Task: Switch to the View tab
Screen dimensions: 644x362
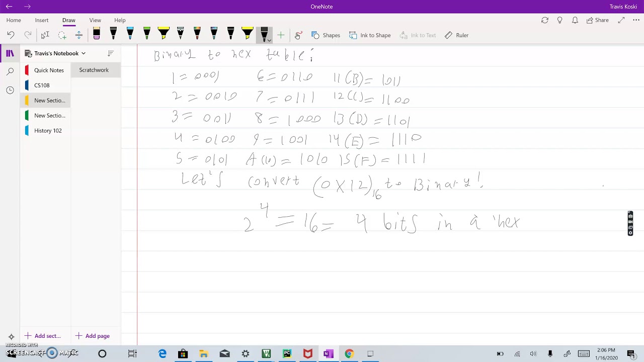Action: point(95,20)
